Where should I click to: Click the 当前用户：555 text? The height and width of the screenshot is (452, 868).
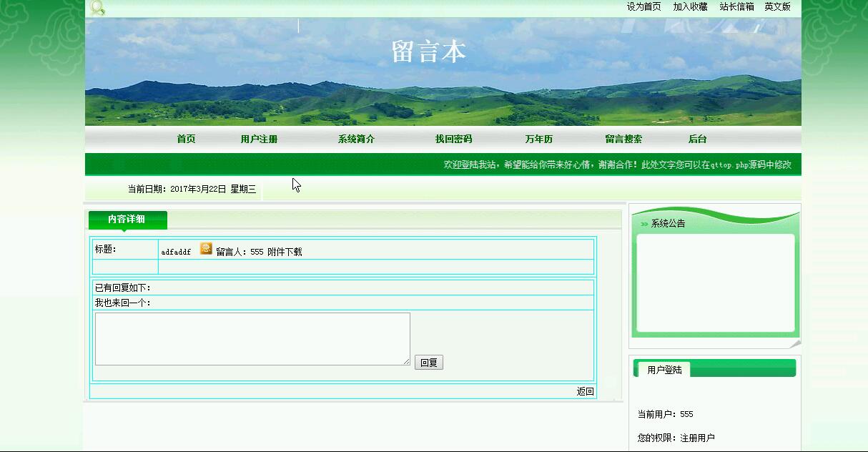[665, 414]
